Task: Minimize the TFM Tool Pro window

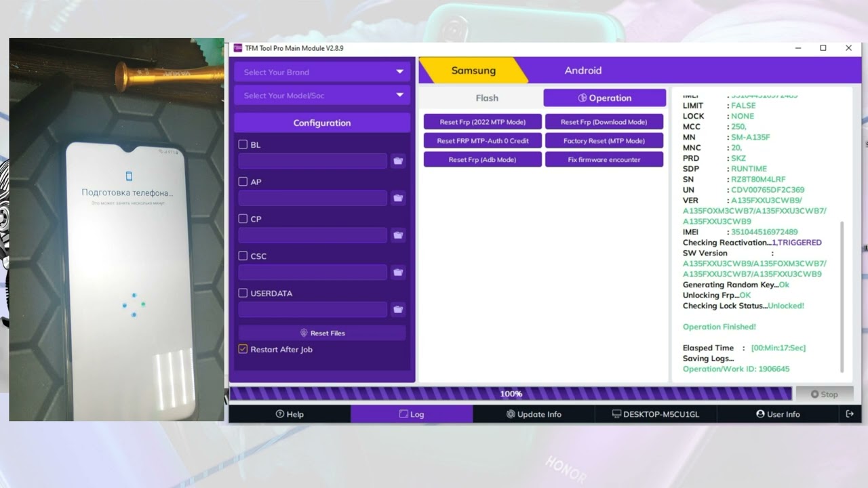Action: tap(798, 48)
